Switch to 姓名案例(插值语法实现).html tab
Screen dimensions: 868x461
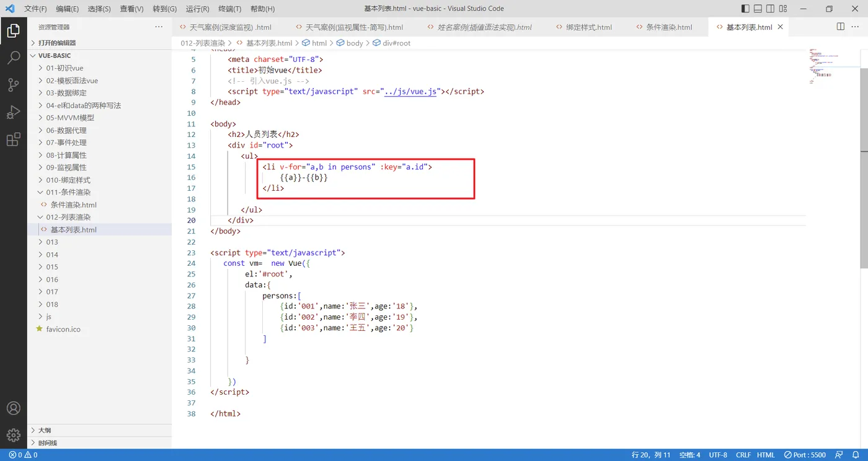(x=484, y=27)
